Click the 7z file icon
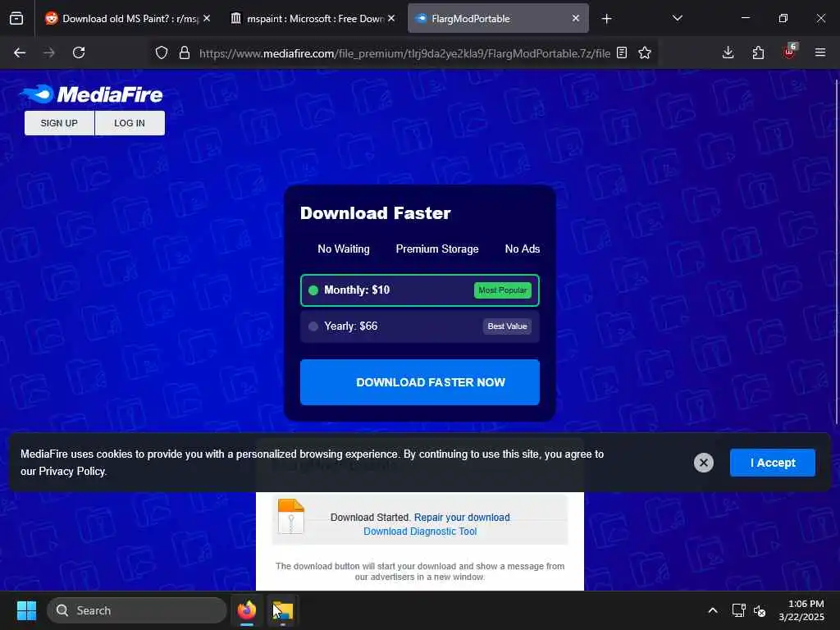The height and width of the screenshot is (630, 840). coord(291,517)
